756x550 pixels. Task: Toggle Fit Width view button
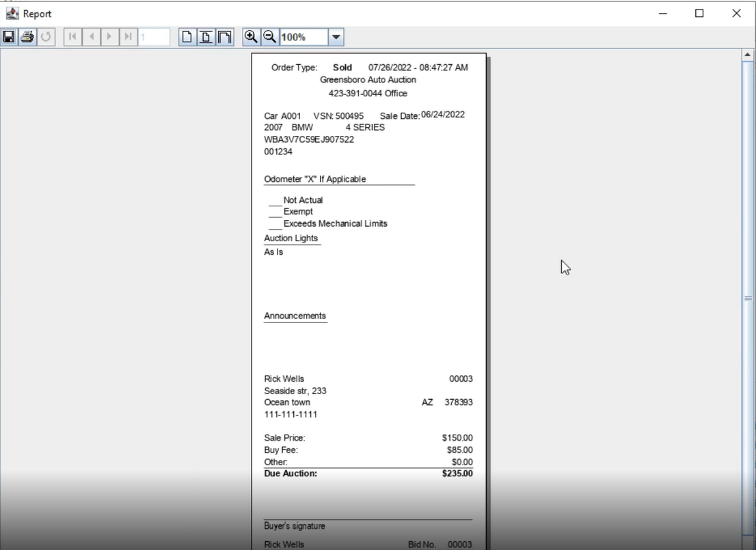coord(224,37)
